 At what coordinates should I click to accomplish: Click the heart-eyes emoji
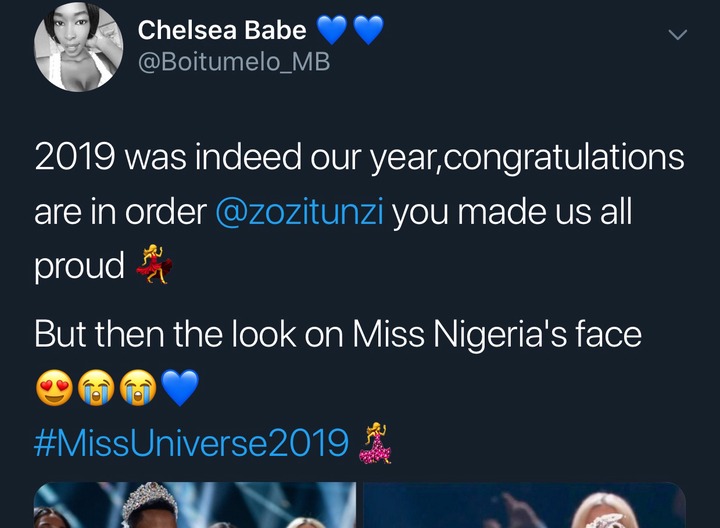(53, 387)
